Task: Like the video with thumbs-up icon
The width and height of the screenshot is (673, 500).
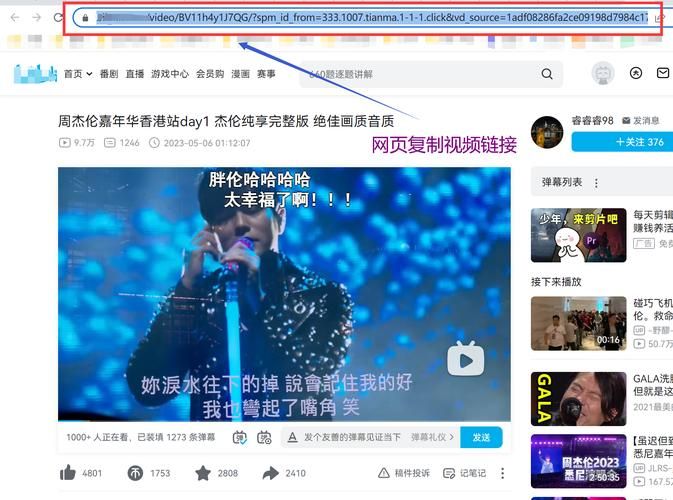Action: tap(68, 473)
